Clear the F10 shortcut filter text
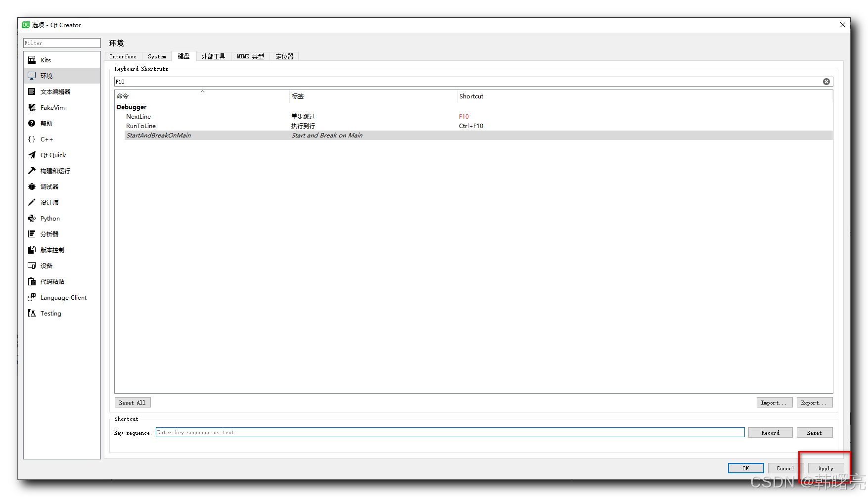This screenshot has width=868, height=497. (x=826, y=82)
